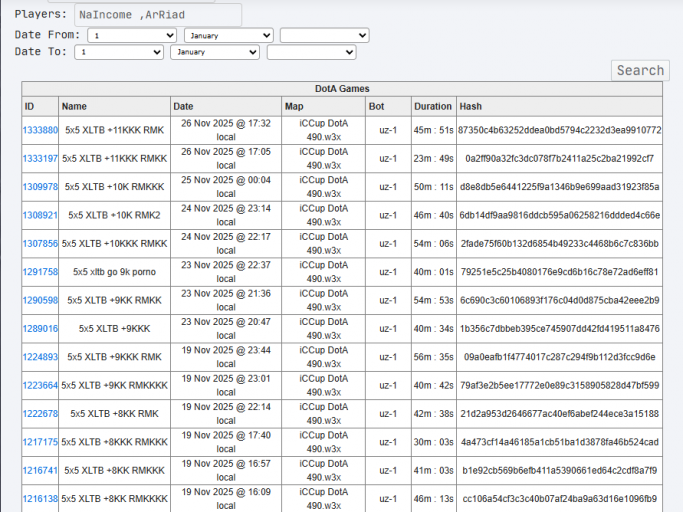
Task: Select game name 5x5 XLTB +10K RMKKK
Action: point(115,186)
